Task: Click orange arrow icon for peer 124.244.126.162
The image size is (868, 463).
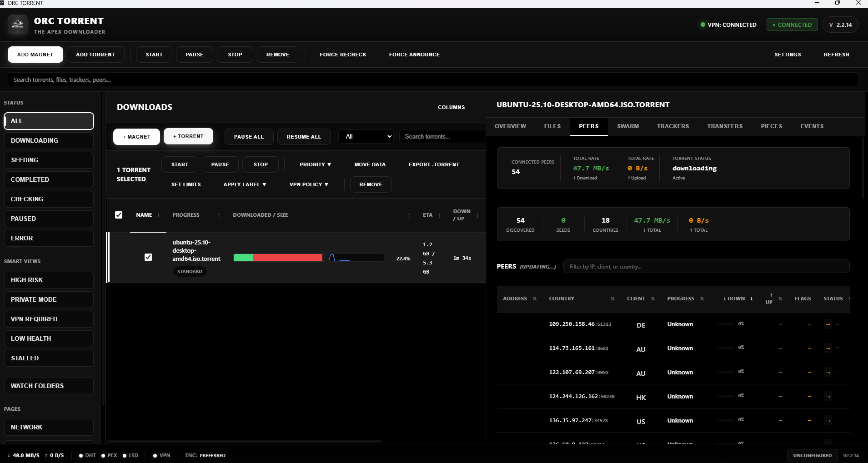Action: [x=828, y=397]
